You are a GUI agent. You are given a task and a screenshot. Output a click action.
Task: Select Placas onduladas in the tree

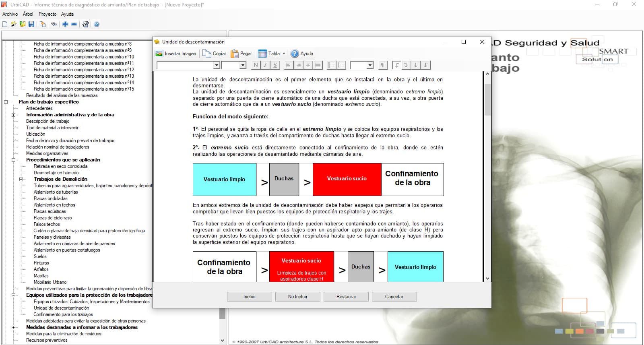[51, 198]
